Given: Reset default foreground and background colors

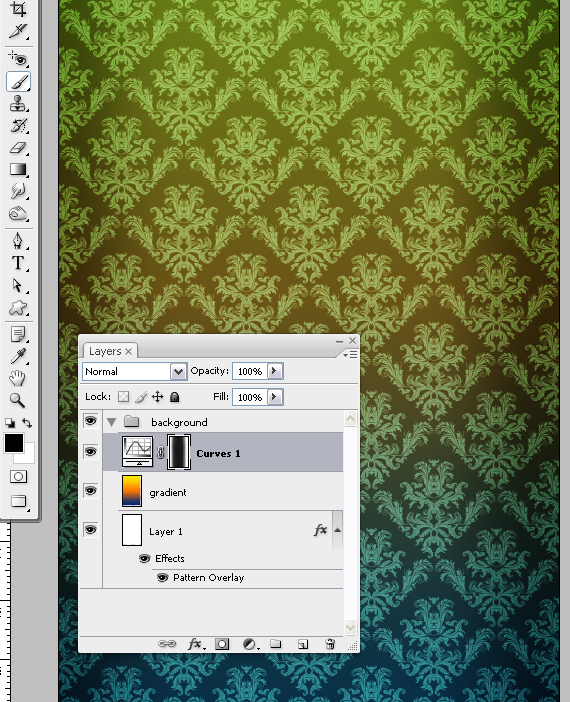Looking at the screenshot, I should [10, 423].
